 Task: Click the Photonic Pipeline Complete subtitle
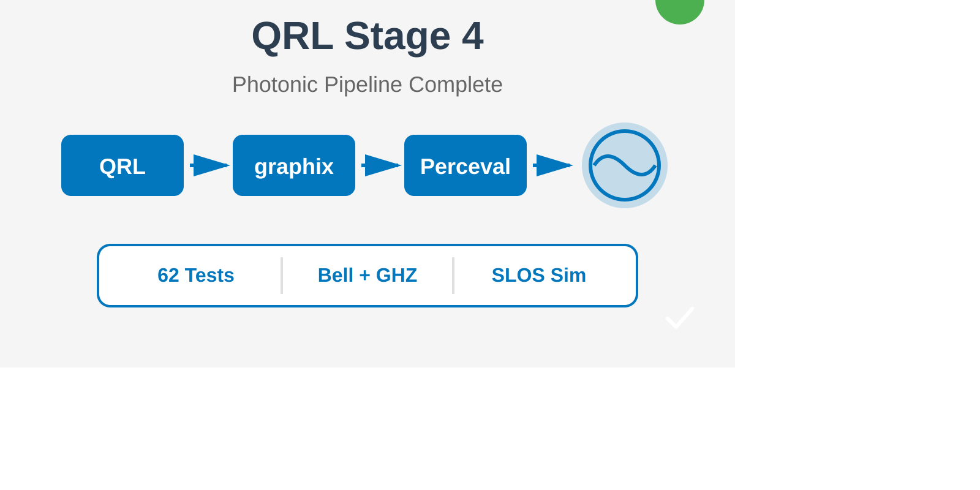point(367,85)
